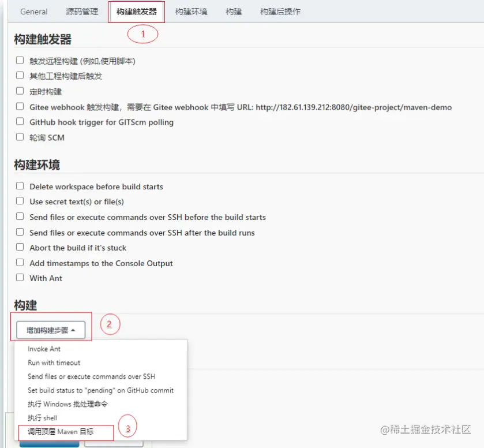484x448 pixels.
Task: Check Send files over SSH after the build runs
Action: coord(20,232)
